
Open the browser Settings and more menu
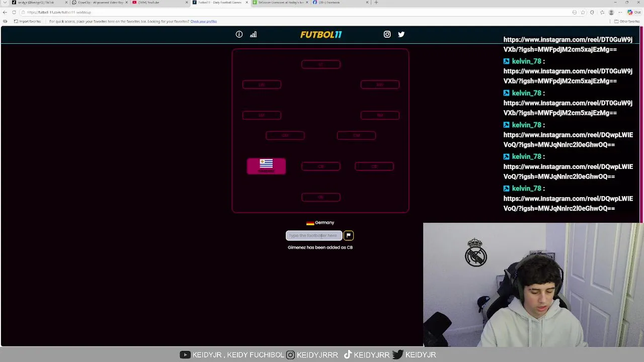(621, 12)
